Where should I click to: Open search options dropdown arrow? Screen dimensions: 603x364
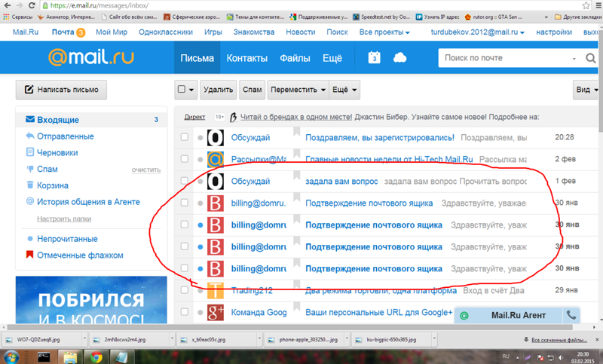click(574, 59)
